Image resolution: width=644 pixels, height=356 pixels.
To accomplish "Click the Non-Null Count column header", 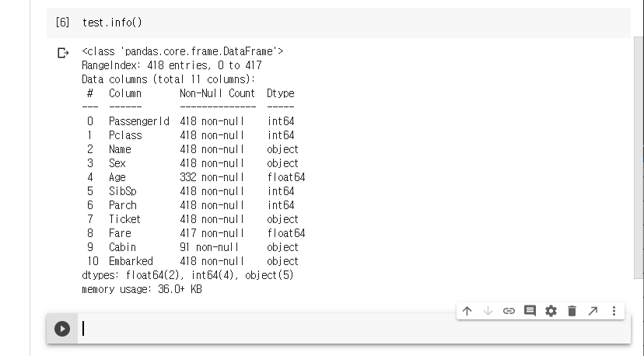I will pos(217,93).
